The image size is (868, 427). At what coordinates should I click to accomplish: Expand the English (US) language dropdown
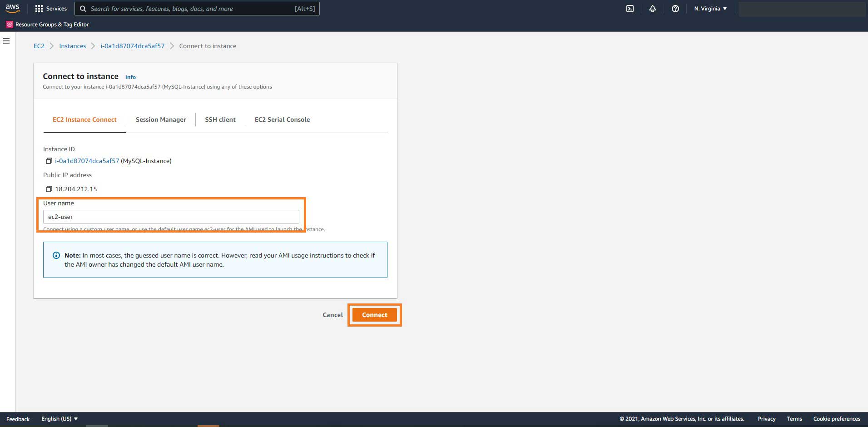(60, 419)
